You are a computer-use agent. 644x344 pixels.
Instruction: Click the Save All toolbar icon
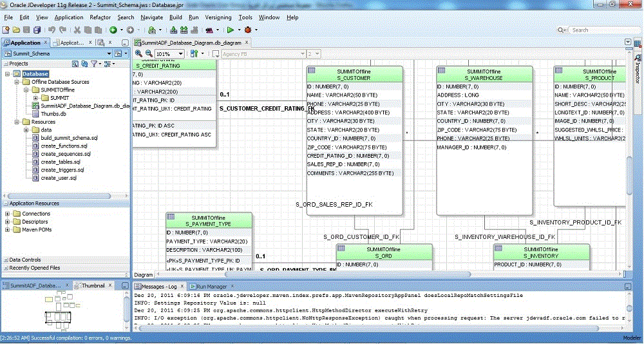38,30
